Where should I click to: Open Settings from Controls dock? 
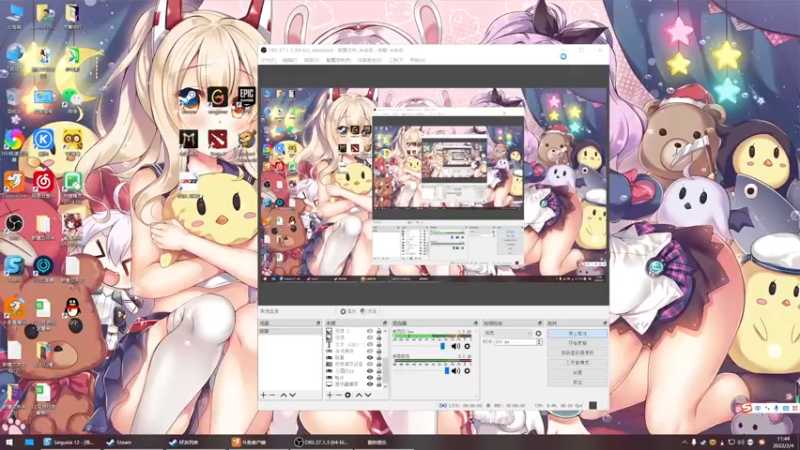point(577,372)
